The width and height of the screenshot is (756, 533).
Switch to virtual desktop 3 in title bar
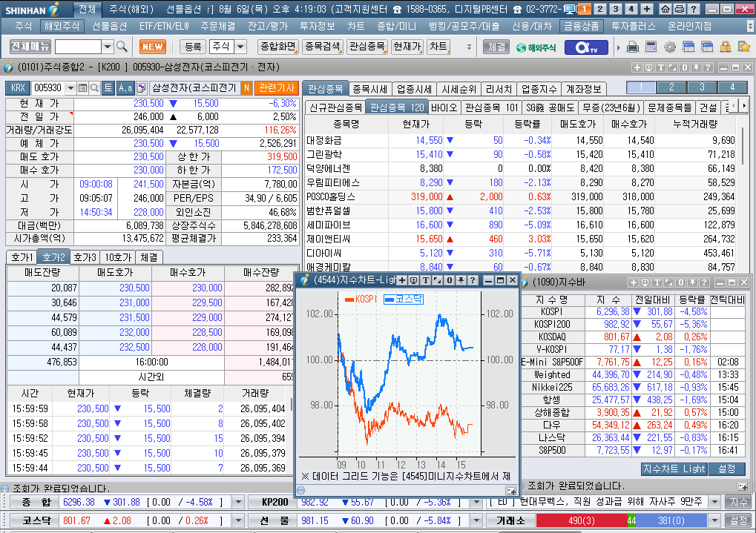tap(615, 9)
